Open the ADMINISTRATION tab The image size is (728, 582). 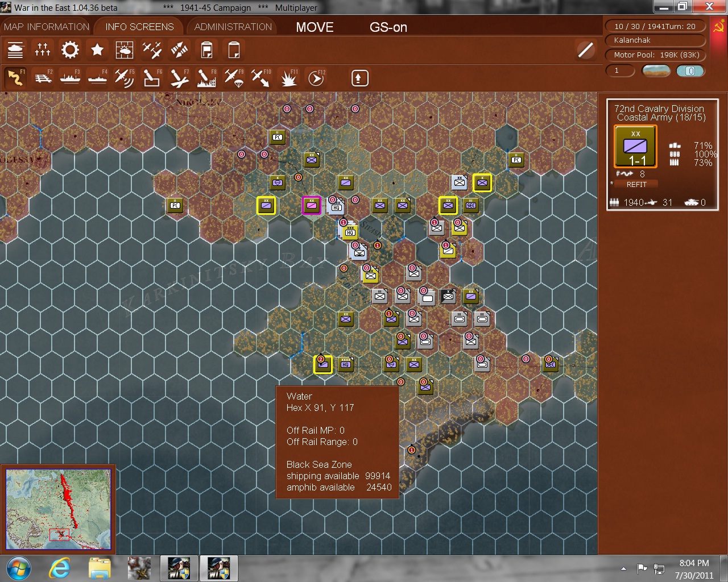pos(233,27)
